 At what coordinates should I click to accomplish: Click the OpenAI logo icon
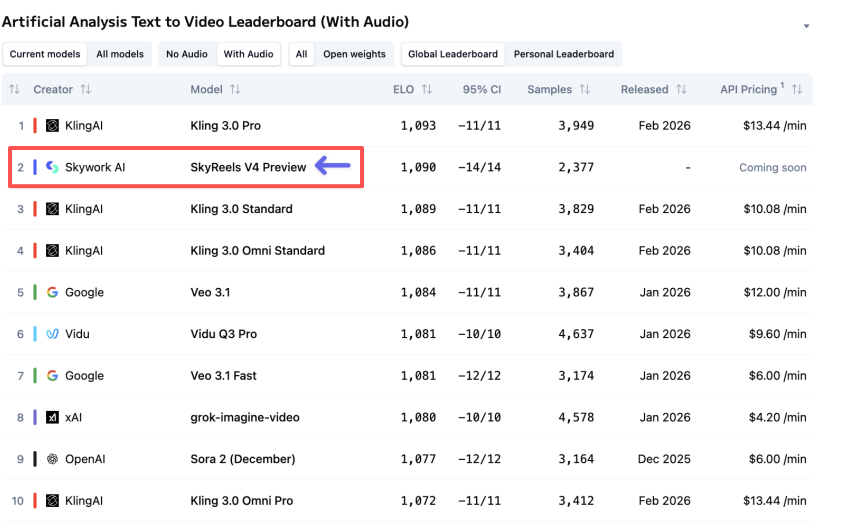click(53, 459)
